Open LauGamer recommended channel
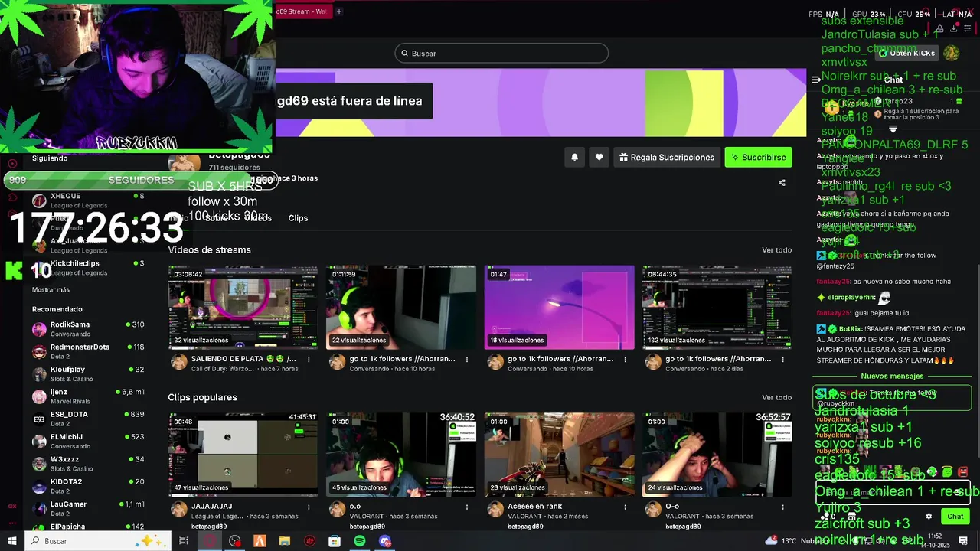 coord(88,509)
